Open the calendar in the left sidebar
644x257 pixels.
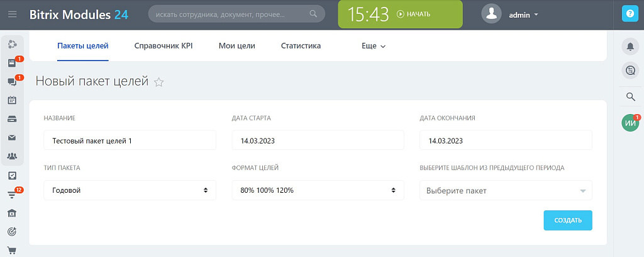click(x=12, y=100)
